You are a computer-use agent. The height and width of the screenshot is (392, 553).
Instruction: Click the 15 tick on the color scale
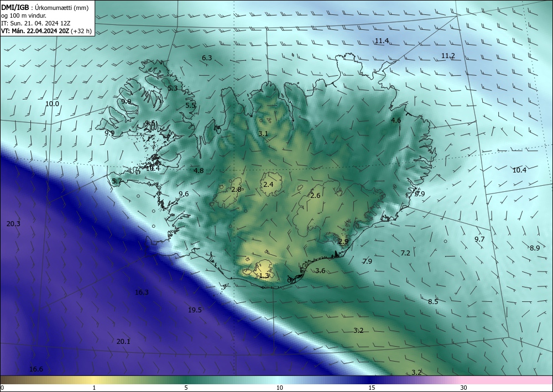tap(372, 388)
